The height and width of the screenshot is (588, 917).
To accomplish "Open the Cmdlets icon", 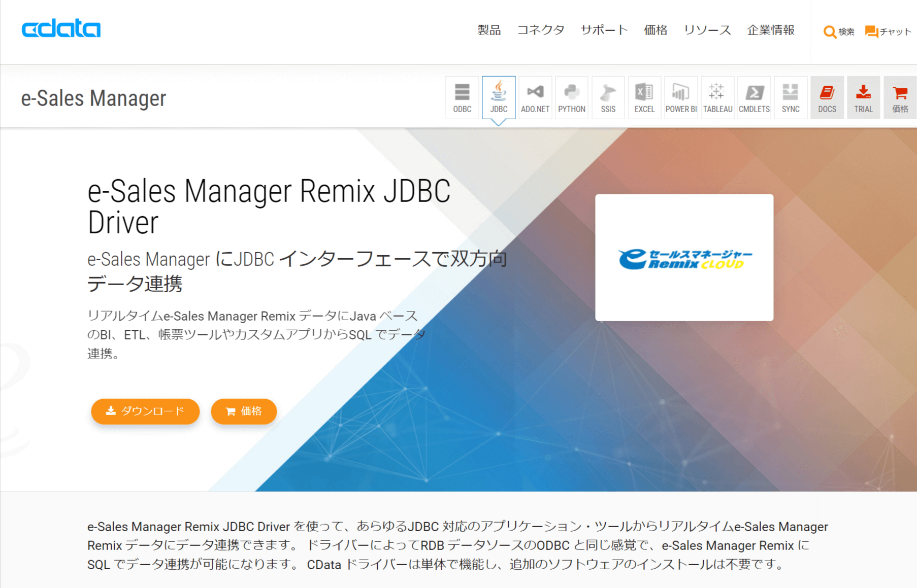I will [x=755, y=97].
